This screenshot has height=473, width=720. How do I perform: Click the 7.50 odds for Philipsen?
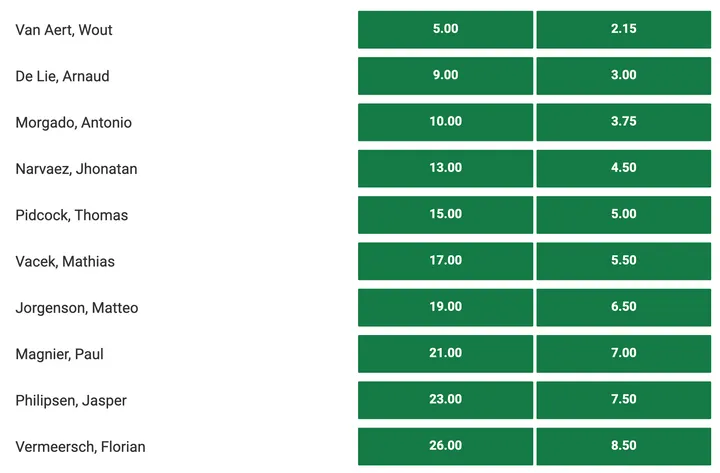click(624, 400)
